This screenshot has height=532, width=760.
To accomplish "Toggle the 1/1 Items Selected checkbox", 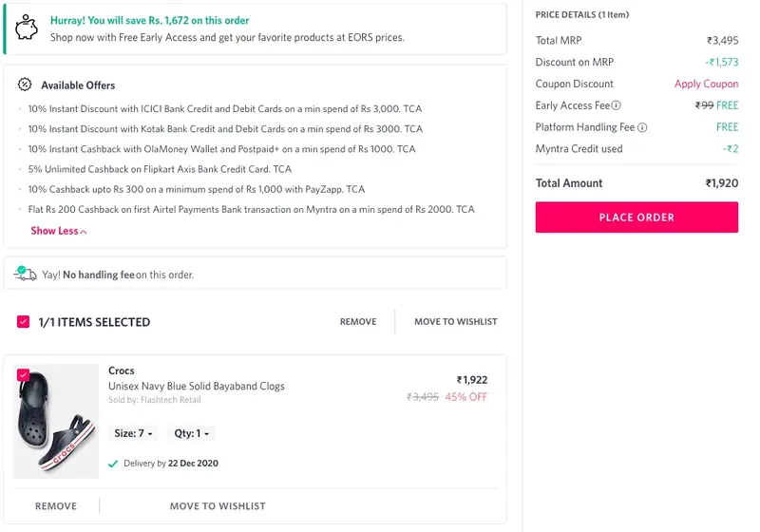I will point(24,322).
